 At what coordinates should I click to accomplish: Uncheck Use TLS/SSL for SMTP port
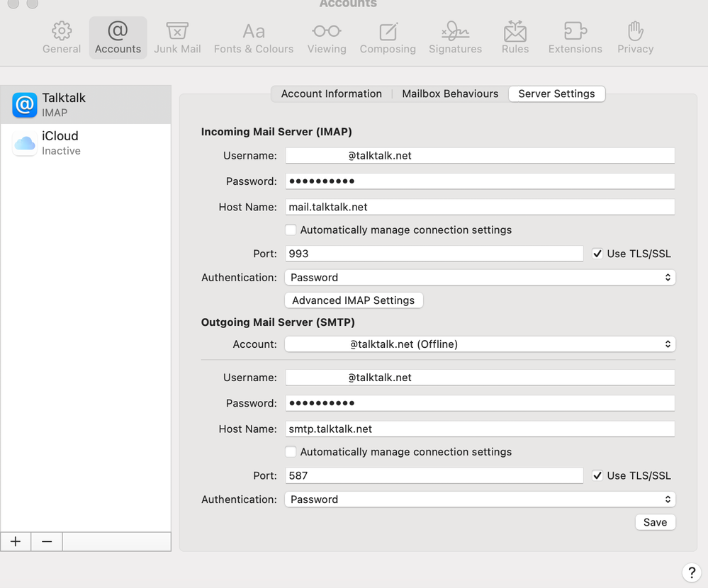[x=597, y=475]
